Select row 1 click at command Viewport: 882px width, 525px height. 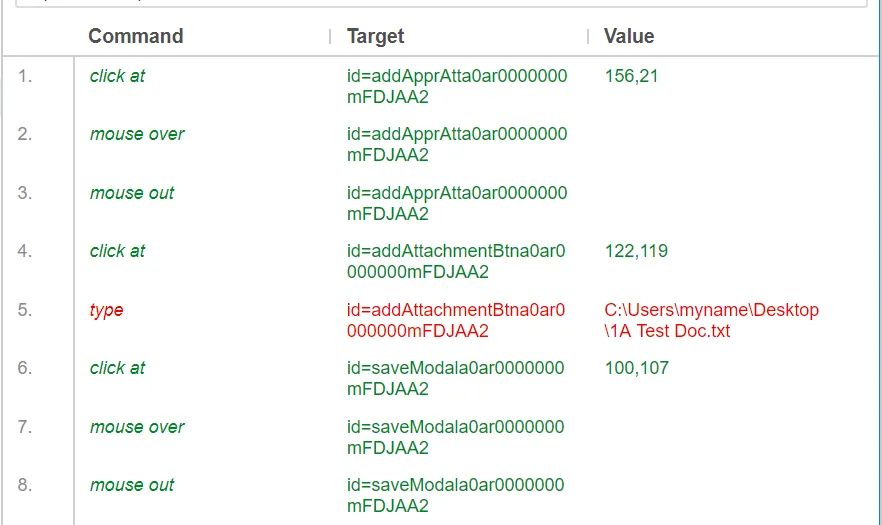pyautogui.click(x=117, y=76)
